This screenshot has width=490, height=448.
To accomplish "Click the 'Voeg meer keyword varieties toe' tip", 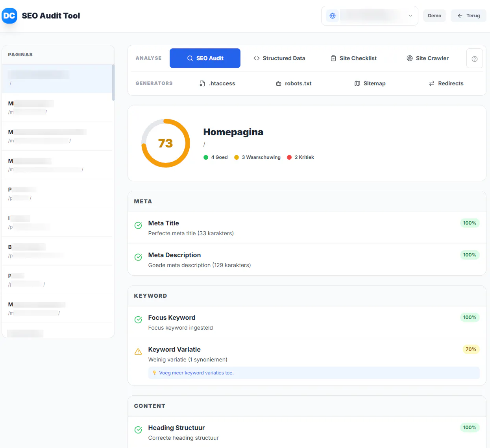I will click(x=314, y=373).
